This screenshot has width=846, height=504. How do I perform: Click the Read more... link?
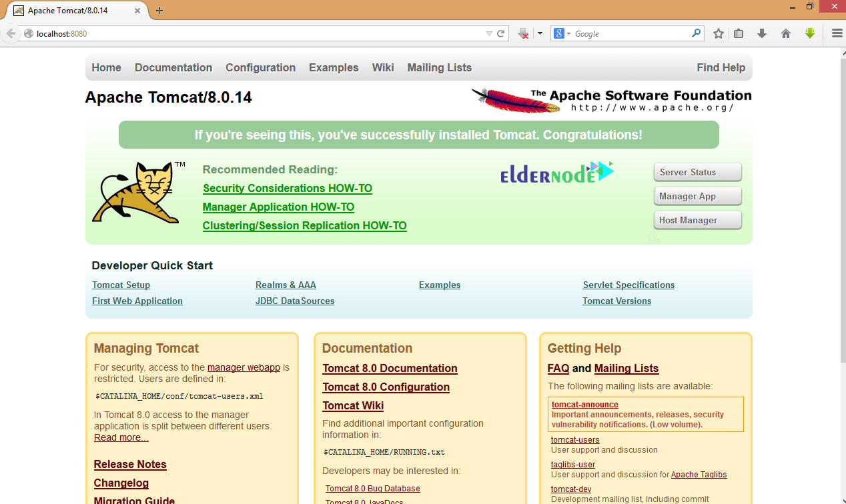[121, 437]
